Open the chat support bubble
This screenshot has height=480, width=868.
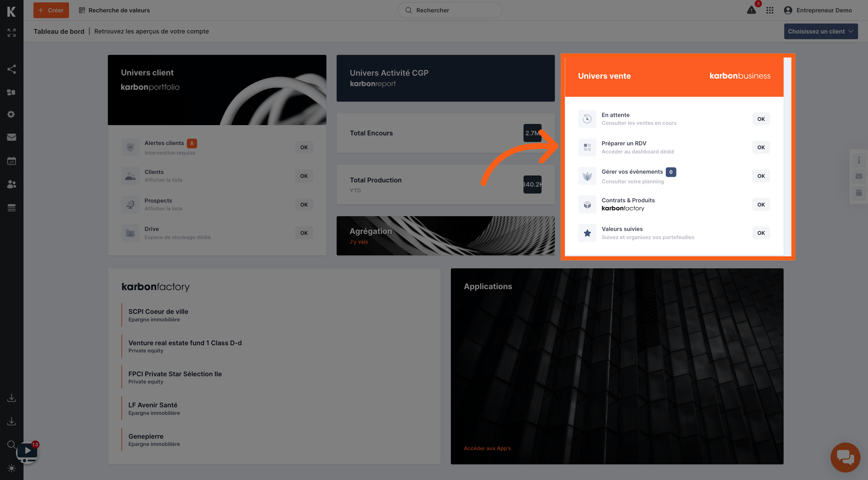tap(845, 457)
